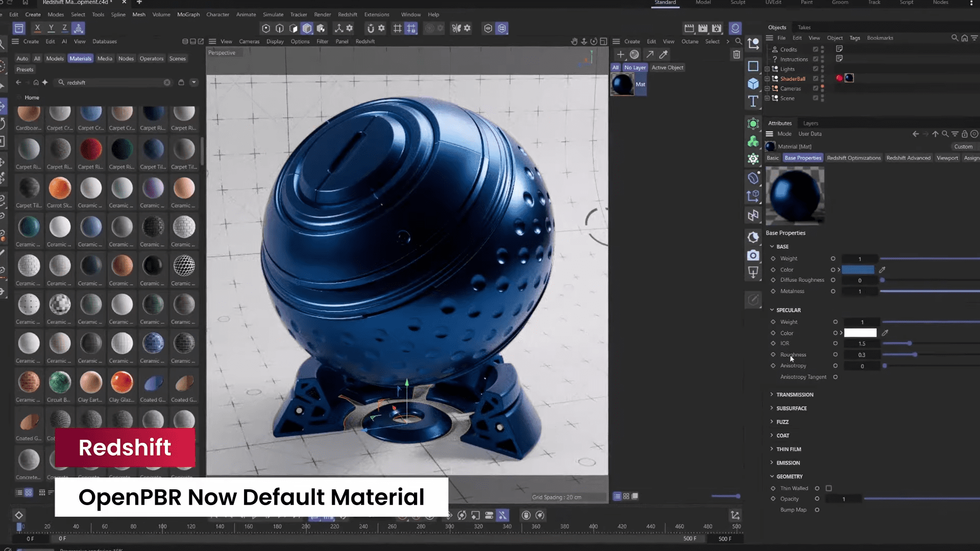
Task: Open the Redshift main menu
Action: pyautogui.click(x=348, y=14)
